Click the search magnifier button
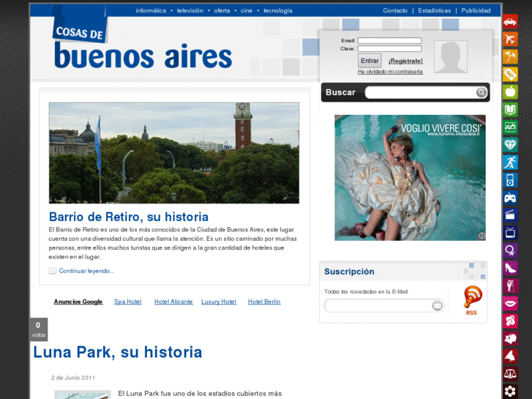The width and height of the screenshot is (532, 399). pos(481,92)
